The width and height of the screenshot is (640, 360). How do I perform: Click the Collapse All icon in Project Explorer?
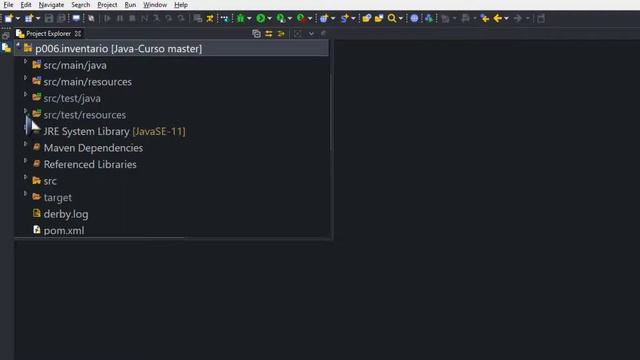pos(256,34)
